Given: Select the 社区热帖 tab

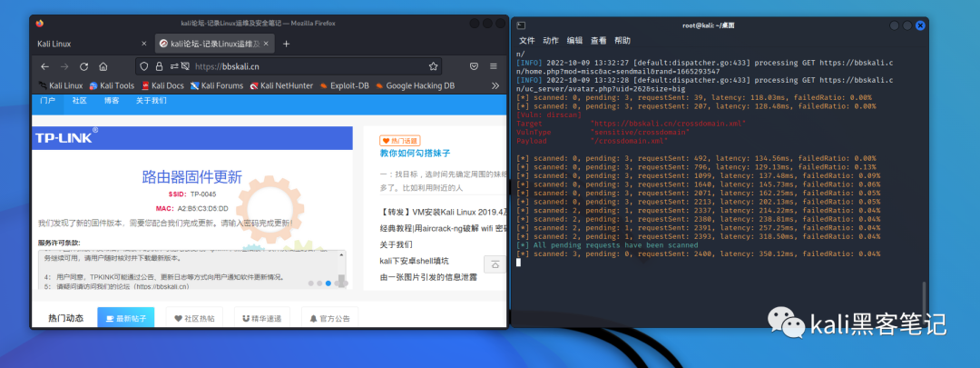Looking at the screenshot, I should click(x=194, y=319).
